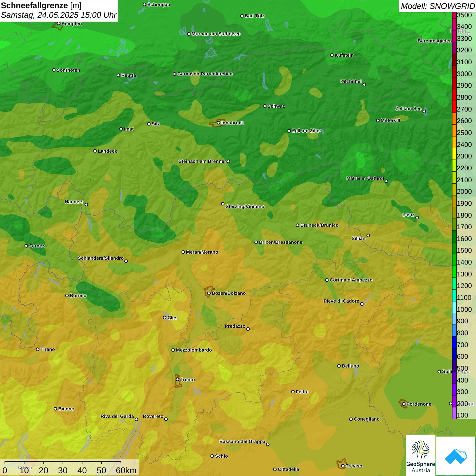The width and height of the screenshot is (476, 476).
Task: Click the 'Steinach am Brenner' label
Action: [x=202, y=161]
